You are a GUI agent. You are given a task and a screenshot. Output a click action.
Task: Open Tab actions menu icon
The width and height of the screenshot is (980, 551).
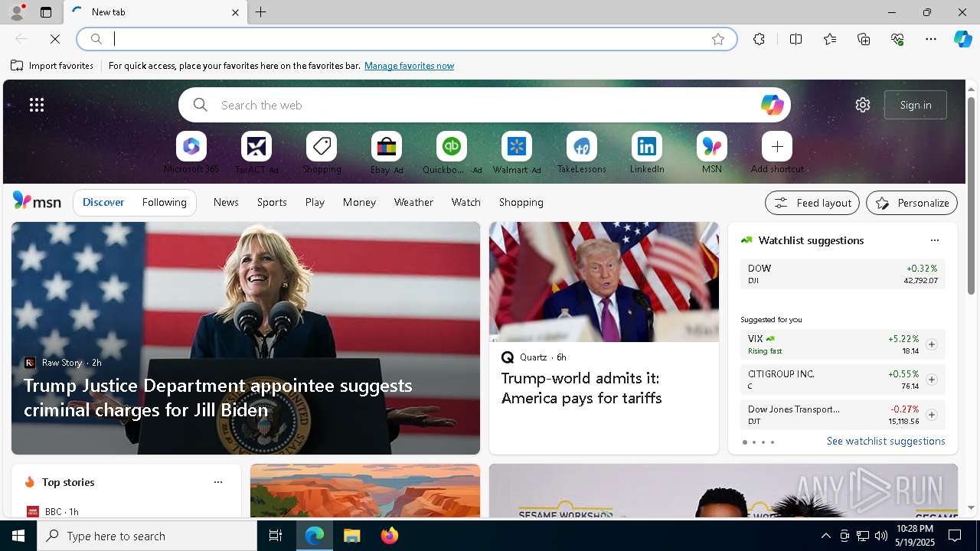[x=46, y=12]
